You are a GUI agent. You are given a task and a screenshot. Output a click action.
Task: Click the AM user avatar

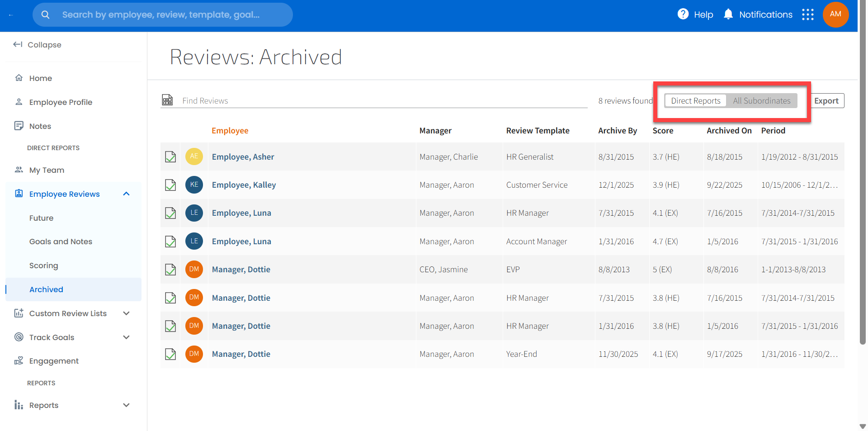tap(835, 14)
